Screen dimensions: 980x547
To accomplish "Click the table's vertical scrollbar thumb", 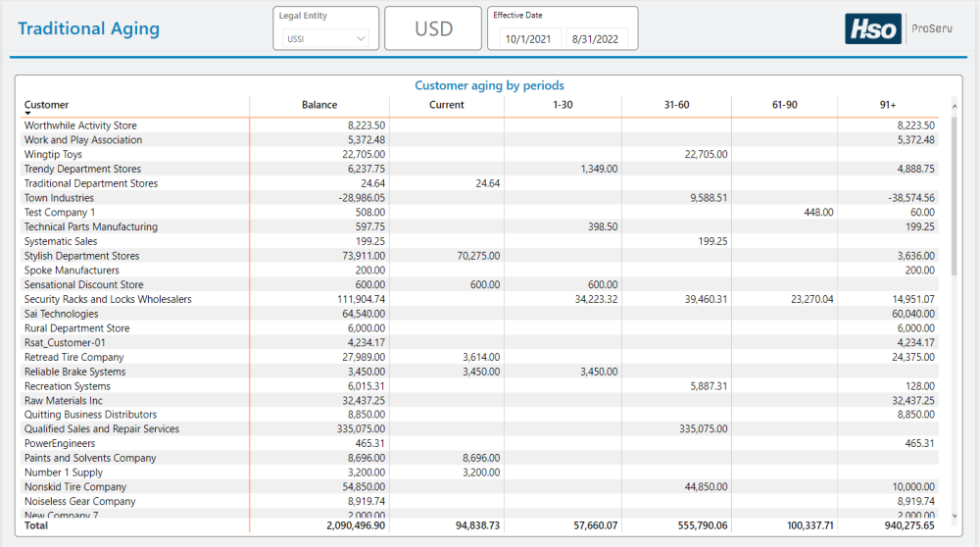I will click(x=954, y=196).
